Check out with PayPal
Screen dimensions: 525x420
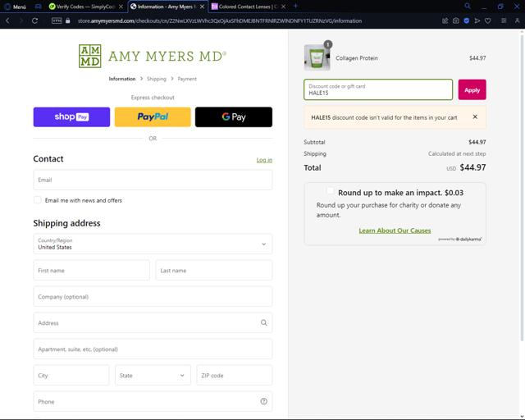[x=153, y=116]
